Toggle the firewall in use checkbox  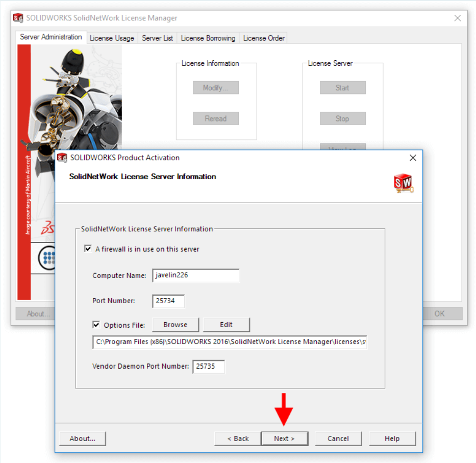click(x=88, y=249)
